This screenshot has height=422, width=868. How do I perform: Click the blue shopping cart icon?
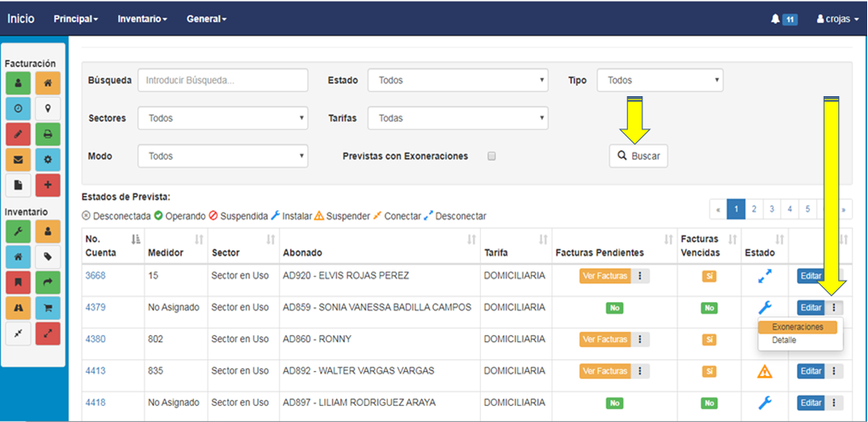pos(48,308)
